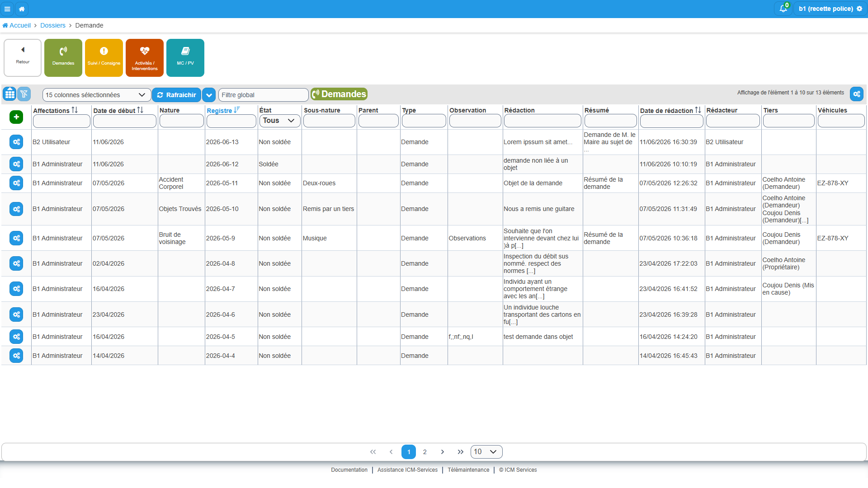Go to home via house icon
This screenshot has height=488, width=868.
tap(22, 9)
